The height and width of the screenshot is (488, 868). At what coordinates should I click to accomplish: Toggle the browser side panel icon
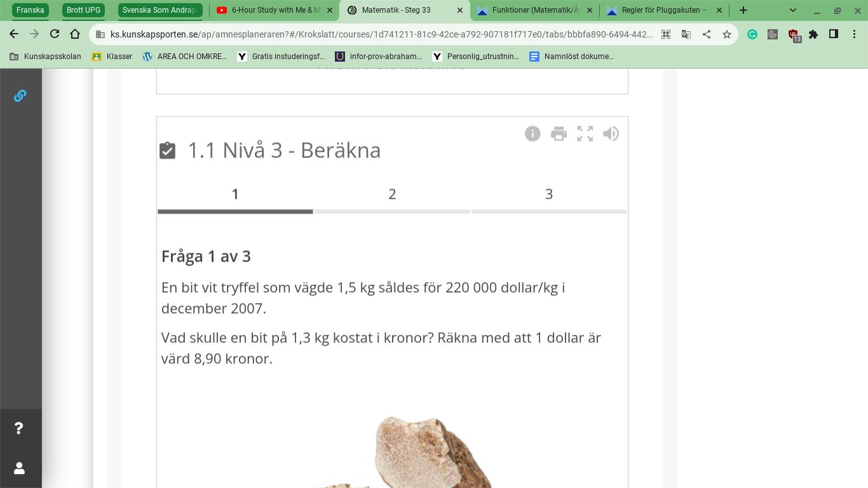[834, 34]
